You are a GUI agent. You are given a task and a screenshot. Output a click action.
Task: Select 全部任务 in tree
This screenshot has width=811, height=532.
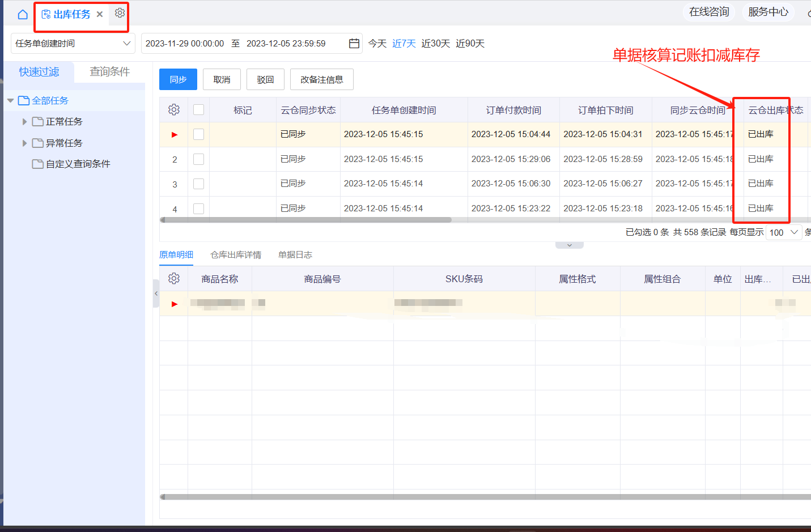(50, 100)
